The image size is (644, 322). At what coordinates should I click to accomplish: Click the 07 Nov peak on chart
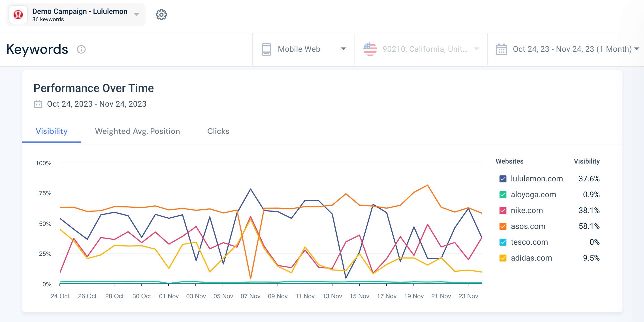pyautogui.click(x=250, y=189)
